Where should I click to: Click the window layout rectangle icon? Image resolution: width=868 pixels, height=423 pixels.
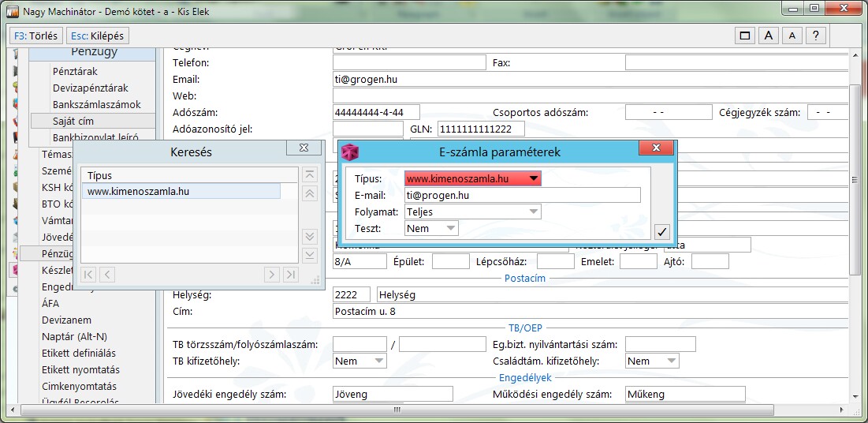tap(745, 36)
